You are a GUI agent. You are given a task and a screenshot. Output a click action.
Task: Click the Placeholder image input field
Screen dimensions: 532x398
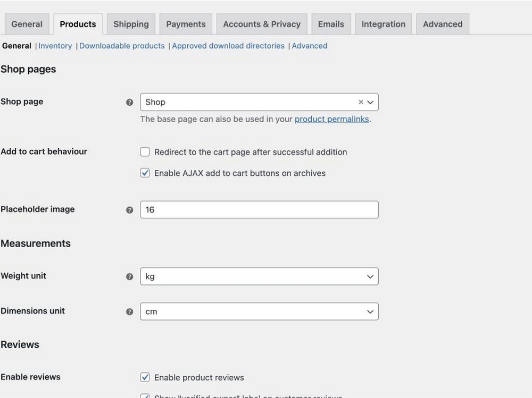click(x=259, y=209)
